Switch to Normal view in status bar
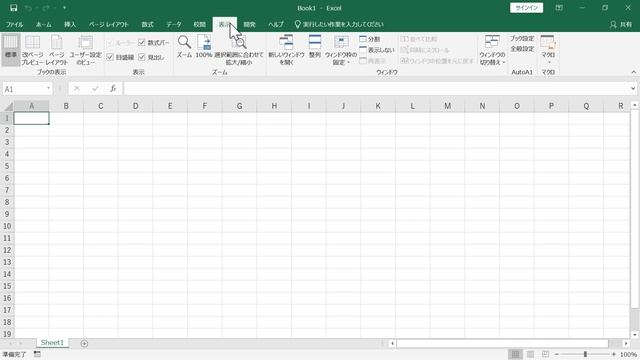 (516, 354)
